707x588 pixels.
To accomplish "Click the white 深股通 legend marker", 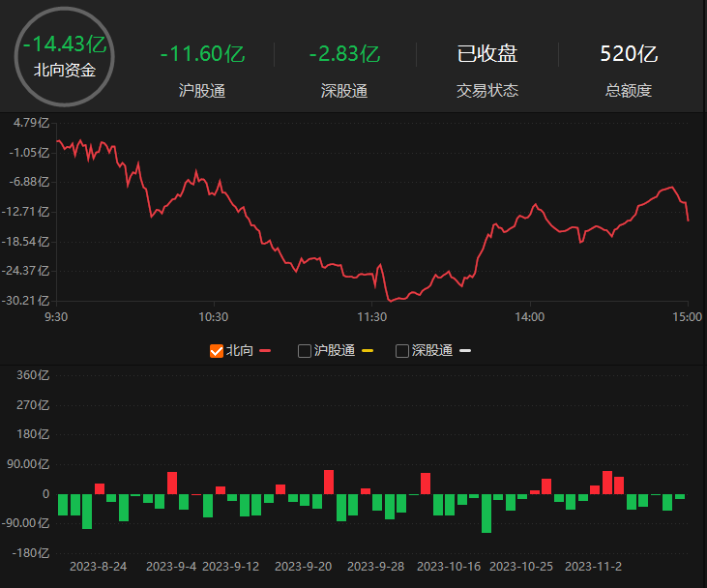I will point(465,351).
